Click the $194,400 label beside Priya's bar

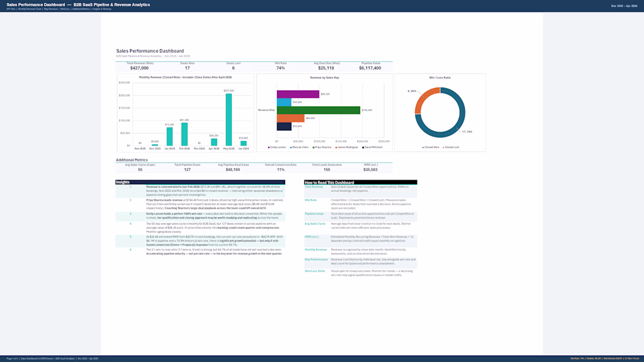click(x=366, y=110)
